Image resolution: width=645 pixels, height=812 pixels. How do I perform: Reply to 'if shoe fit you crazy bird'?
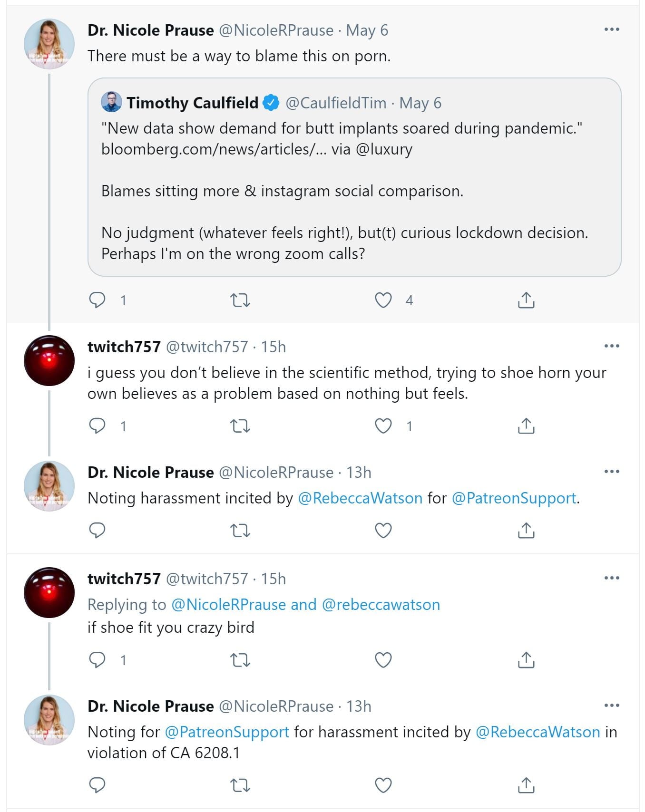click(x=98, y=660)
